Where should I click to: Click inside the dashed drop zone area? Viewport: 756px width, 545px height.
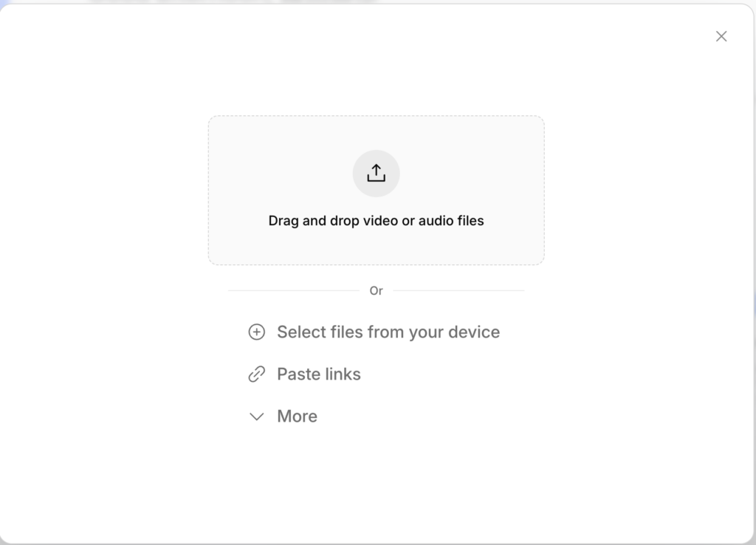click(x=376, y=190)
